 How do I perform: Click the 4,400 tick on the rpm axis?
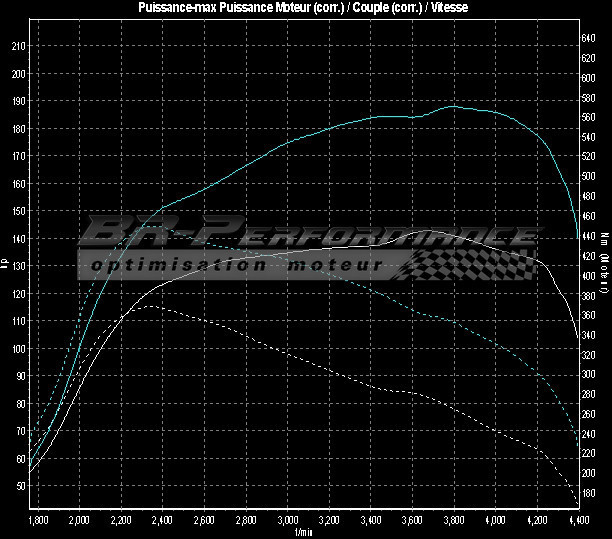[577, 521]
